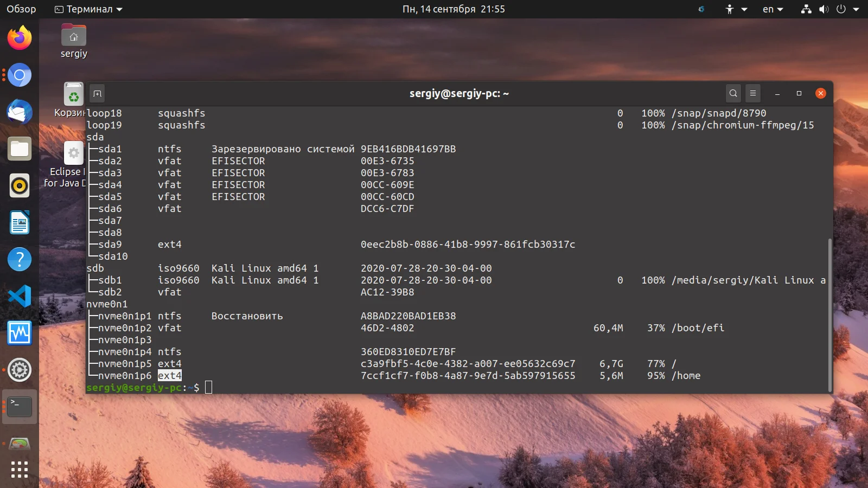Screen dimensions: 868x488
Task: Click the /home mount point text
Action: [686, 376]
